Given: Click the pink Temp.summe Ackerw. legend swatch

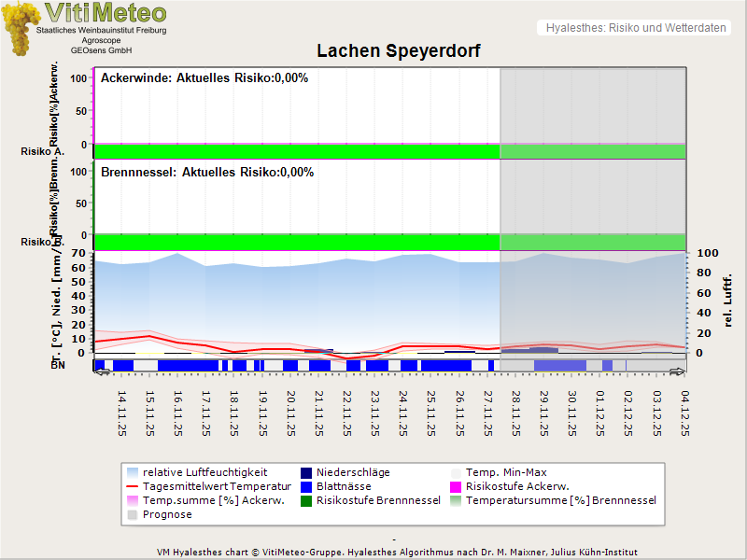Looking at the screenshot, I should click(133, 500).
